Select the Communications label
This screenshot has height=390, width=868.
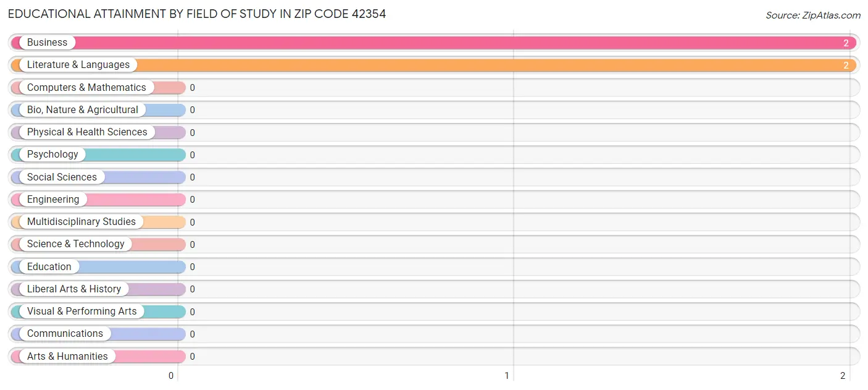pyautogui.click(x=65, y=334)
